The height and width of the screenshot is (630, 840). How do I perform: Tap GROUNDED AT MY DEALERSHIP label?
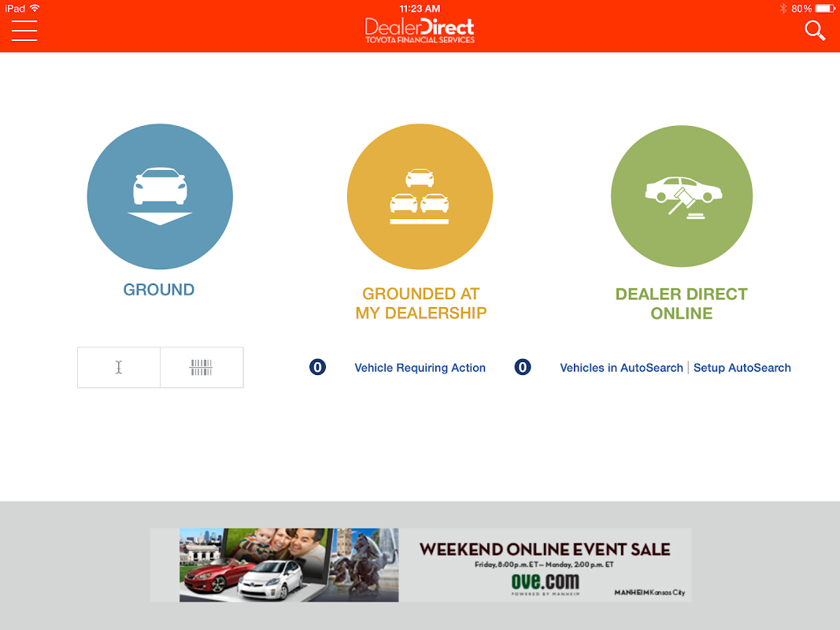pyautogui.click(x=421, y=303)
